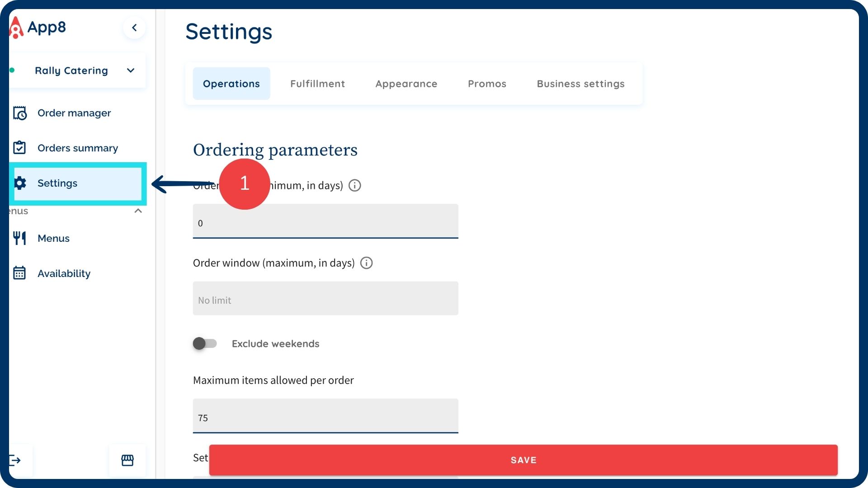Click info icon beside minimum days label
The image size is (868, 488).
point(355,185)
